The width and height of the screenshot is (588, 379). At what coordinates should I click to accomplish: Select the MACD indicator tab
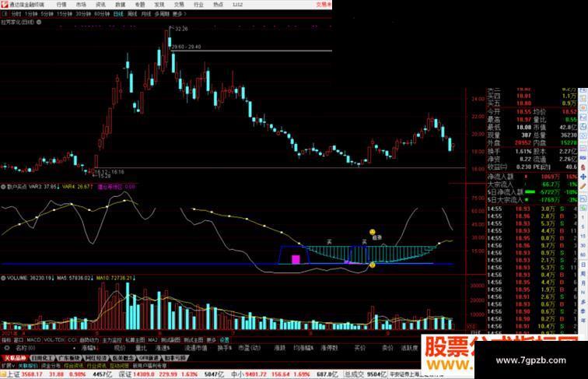(33, 340)
